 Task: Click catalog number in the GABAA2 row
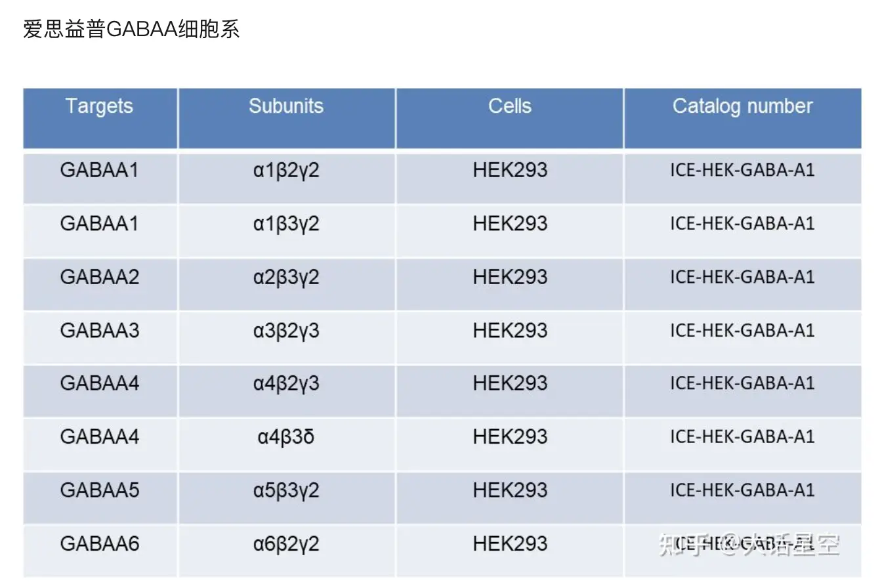(x=742, y=277)
